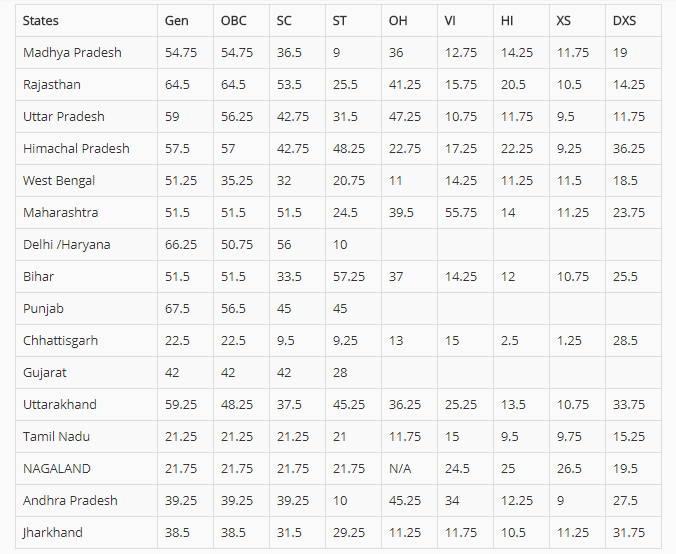Click West Bengal OBC value 35.25
Screen dimensions: 676x554
point(237,181)
